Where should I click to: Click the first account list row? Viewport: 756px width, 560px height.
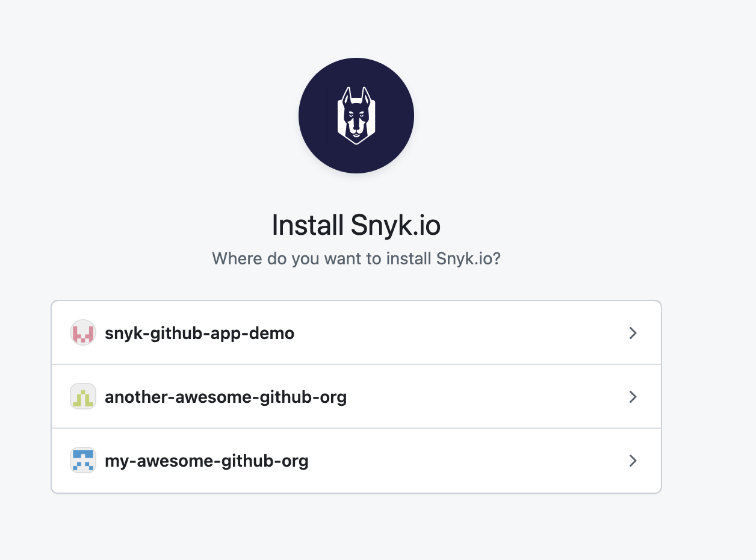coord(356,332)
